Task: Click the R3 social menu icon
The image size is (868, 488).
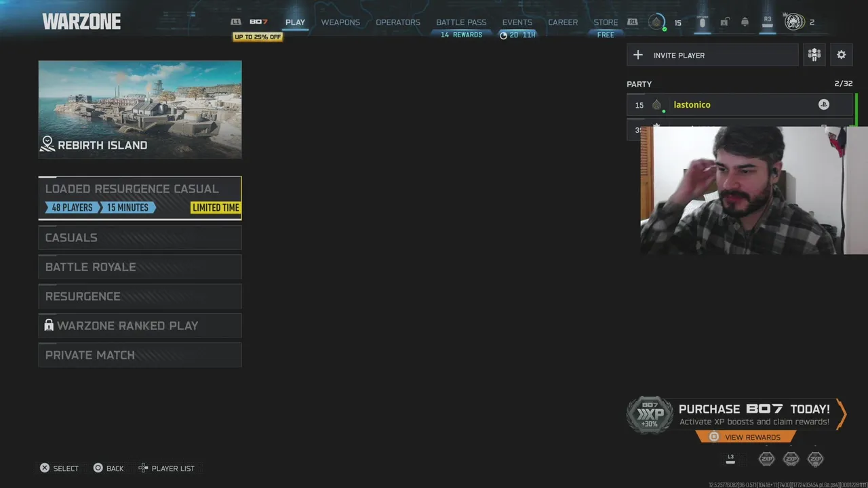Action: [768, 22]
